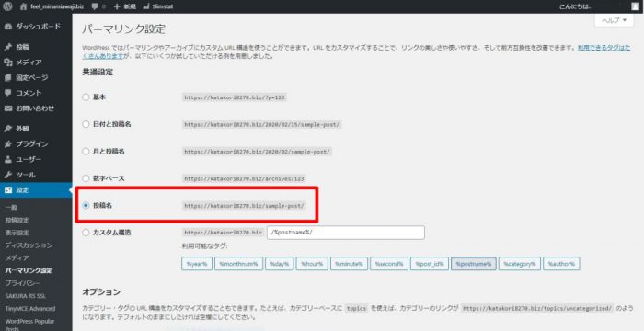The image size is (644, 331).
Task: Insert the %post_id% tag button
Action: click(x=430, y=264)
